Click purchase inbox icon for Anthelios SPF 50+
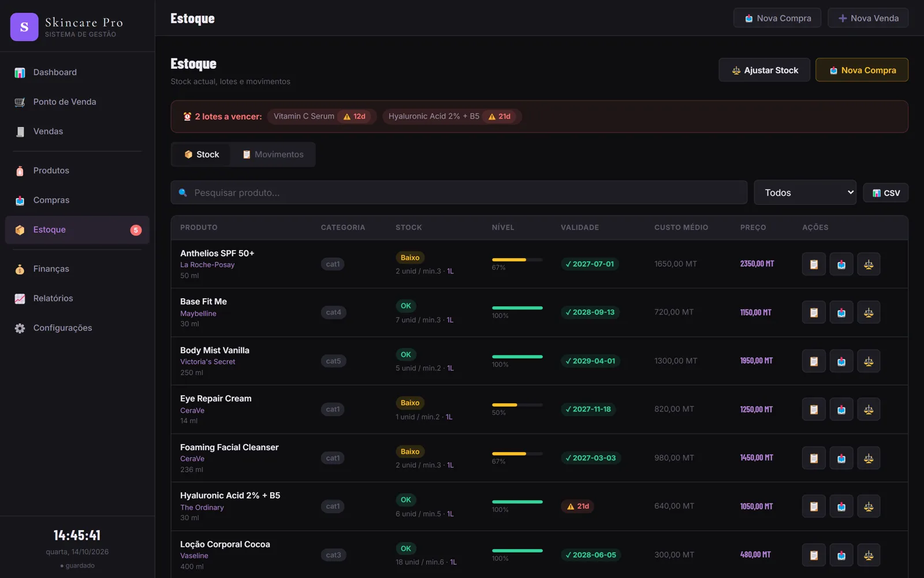Screen dimensions: 924x578 point(841,264)
